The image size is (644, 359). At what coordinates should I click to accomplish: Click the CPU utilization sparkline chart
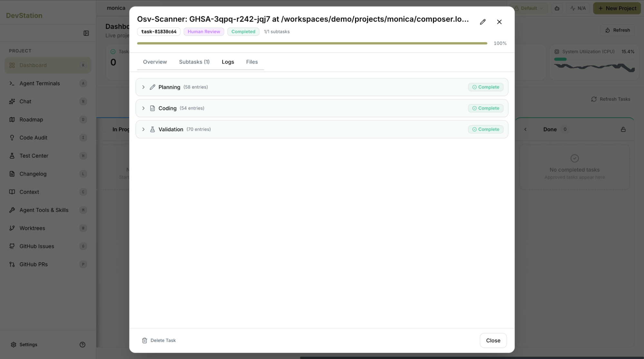[x=594, y=67]
